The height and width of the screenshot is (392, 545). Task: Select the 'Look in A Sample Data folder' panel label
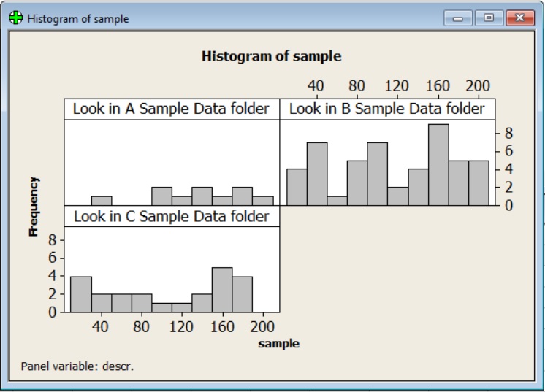pos(171,109)
